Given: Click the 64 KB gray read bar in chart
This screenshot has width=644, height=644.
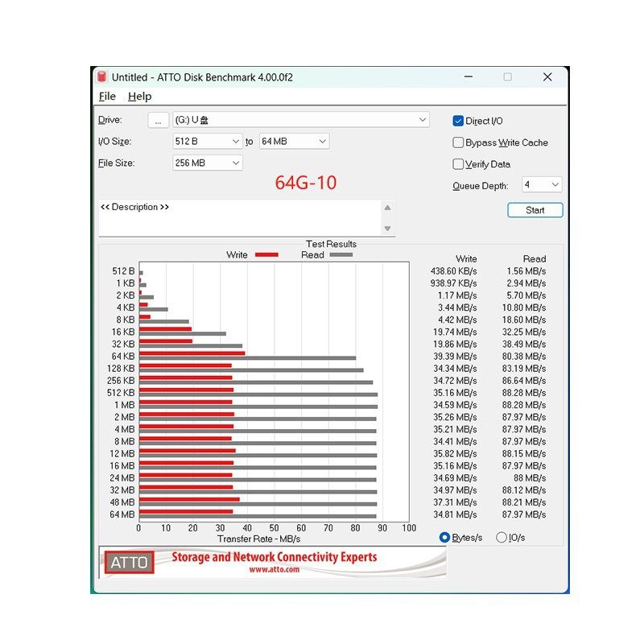Looking at the screenshot, I should tap(248, 358).
